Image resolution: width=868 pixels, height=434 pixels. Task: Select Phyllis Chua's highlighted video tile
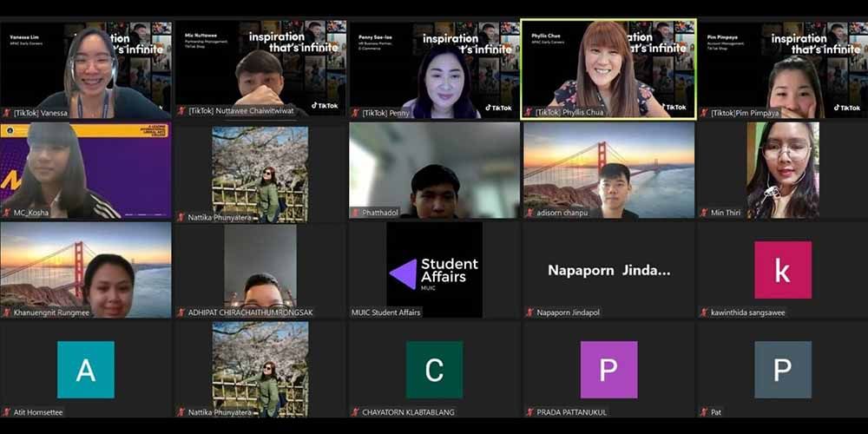[608, 68]
